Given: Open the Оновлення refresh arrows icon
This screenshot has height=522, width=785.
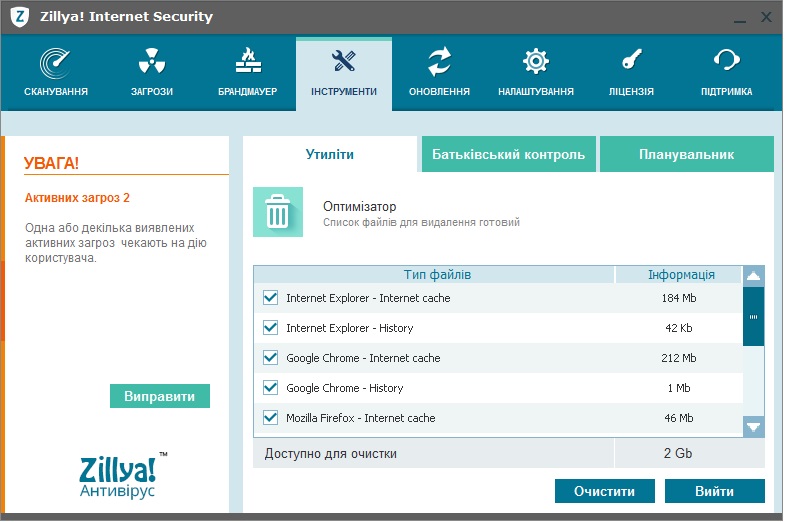Looking at the screenshot, I should [x=439, y=62].
